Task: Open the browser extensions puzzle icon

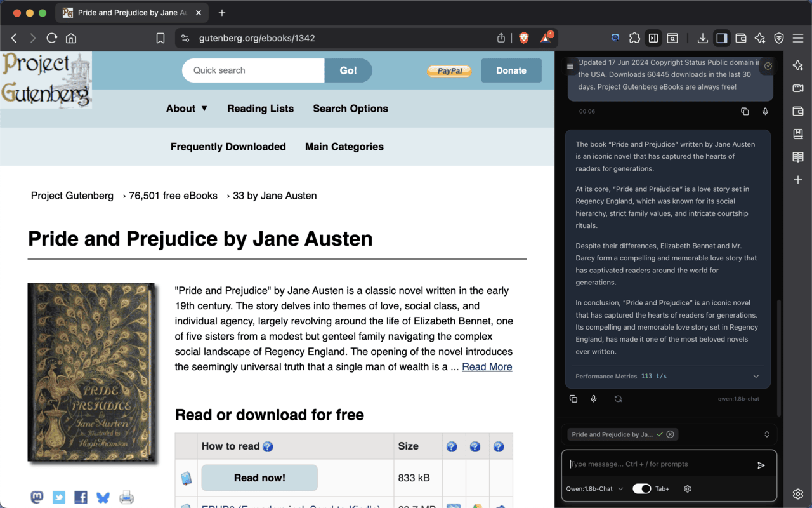Action: (x=634, y=38)
